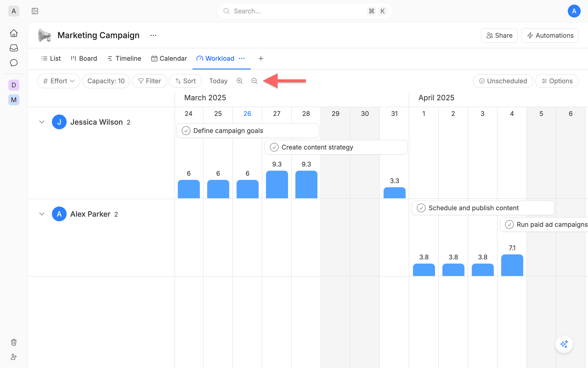The width and height of the screenshot is (588, 368).
Task: Switch to the Board view tab
Action: (x=84, y=58)
